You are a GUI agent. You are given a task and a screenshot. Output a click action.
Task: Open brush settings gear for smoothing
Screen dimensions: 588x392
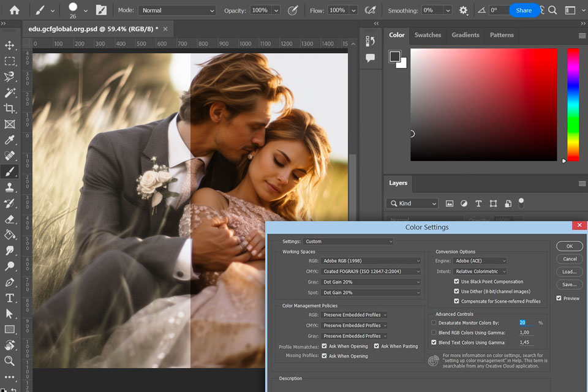464,10
